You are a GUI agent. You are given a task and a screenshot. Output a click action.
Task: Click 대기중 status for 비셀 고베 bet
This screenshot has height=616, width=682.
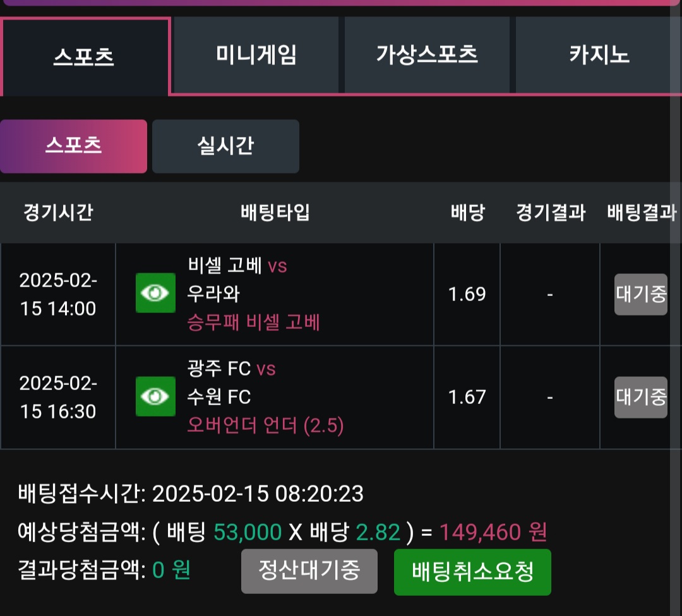pyautogui.click(x=641, y=294)
